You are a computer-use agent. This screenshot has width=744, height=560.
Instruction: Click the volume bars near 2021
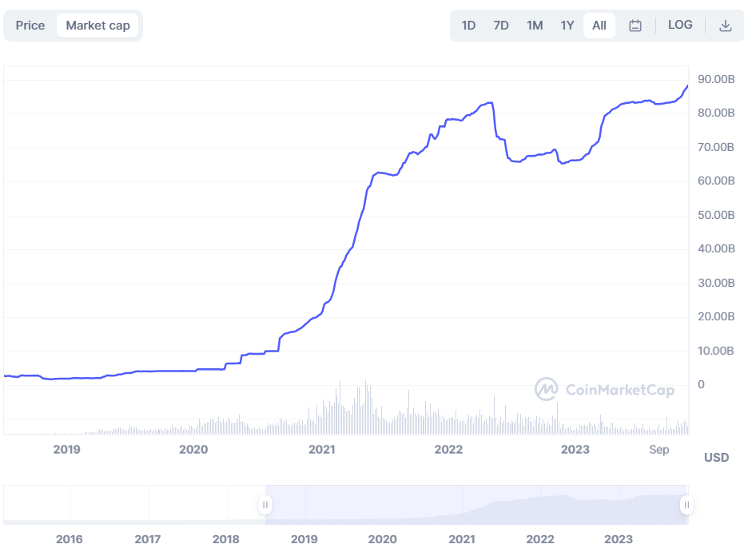click(x=340, y=411)
